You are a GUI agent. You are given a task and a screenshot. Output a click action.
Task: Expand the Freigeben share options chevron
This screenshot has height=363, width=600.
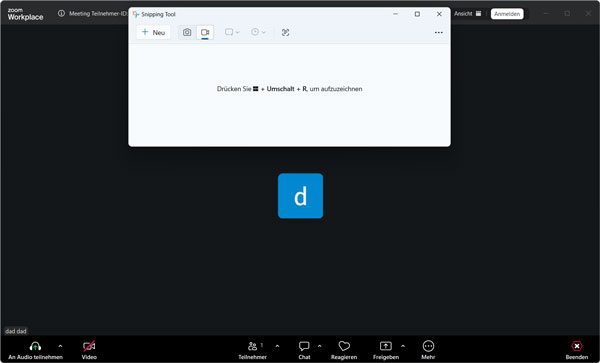403,346
